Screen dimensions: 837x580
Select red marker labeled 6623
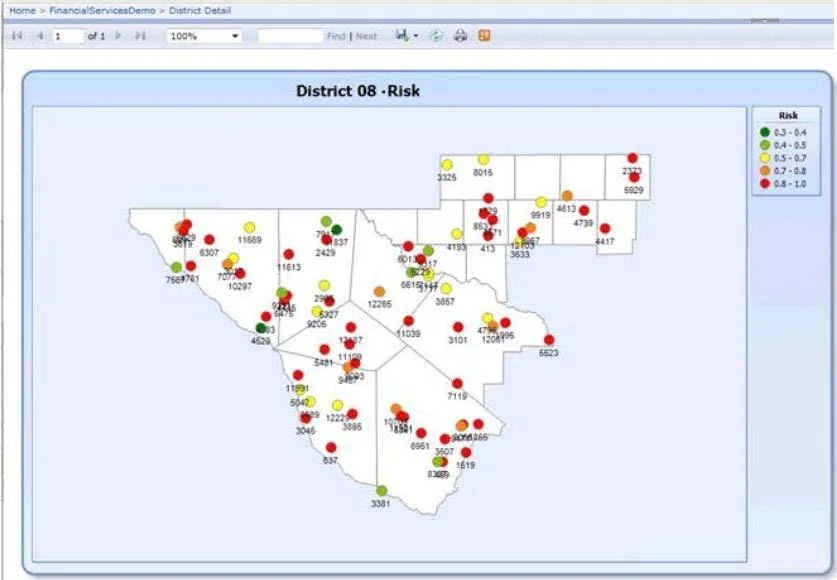point(549,340)
